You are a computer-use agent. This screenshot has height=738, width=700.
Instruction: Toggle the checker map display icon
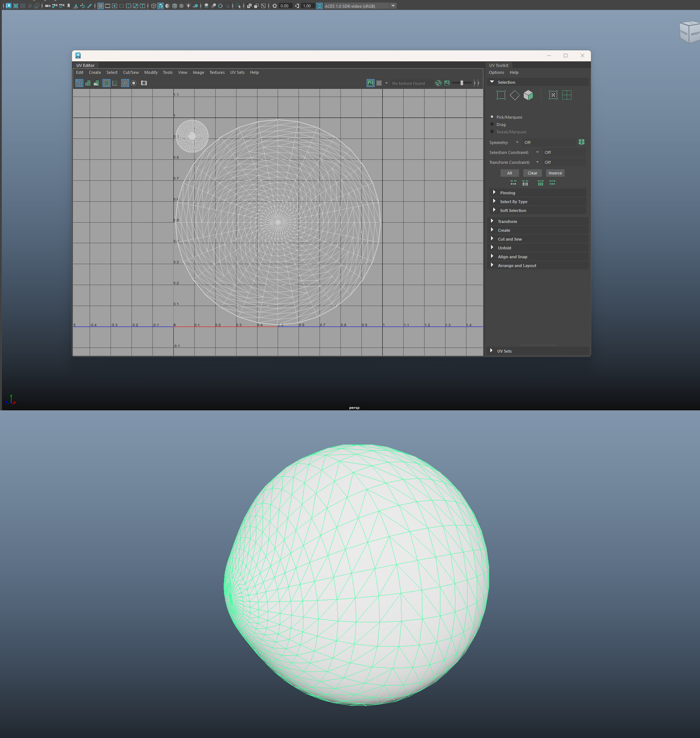[379, 83]
